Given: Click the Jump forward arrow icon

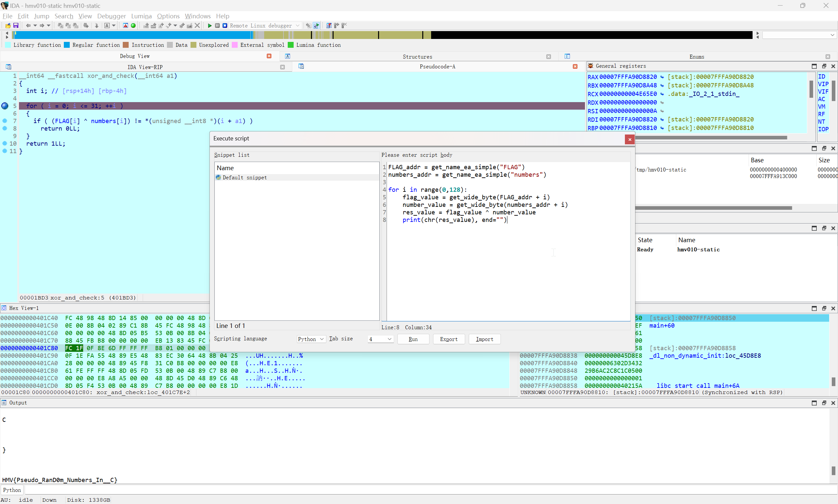Looking at the screenshot, I should pos(42,26).
